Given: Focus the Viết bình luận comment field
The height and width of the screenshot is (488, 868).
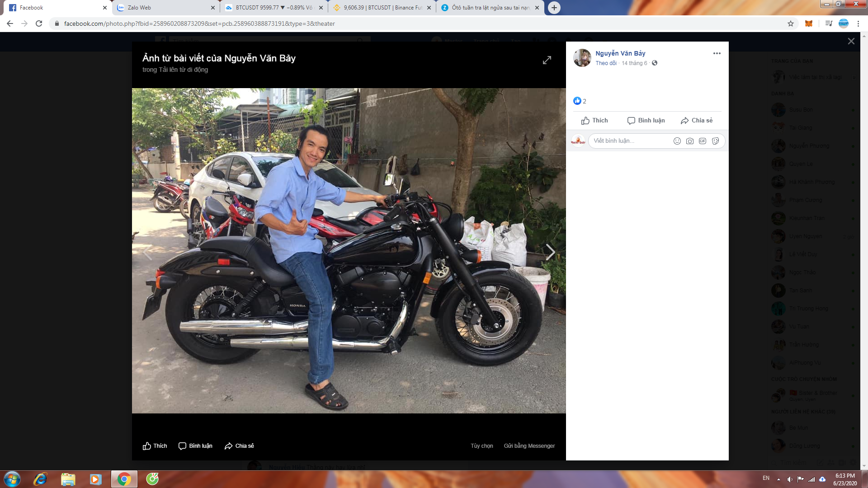Looking at the screenshot, I should pyautogui.click(x=628, y=141).
